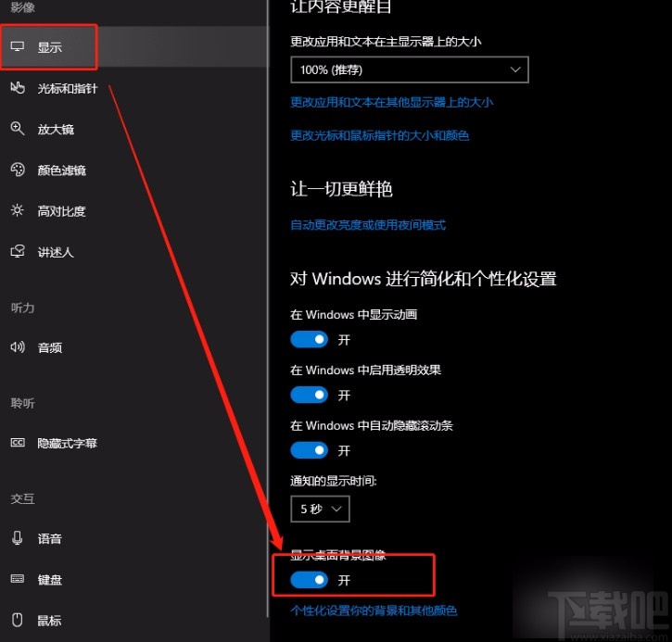This screenshot has width=672, height=642.
Task: Open the 讲述人 settings page
Action: 133,252
